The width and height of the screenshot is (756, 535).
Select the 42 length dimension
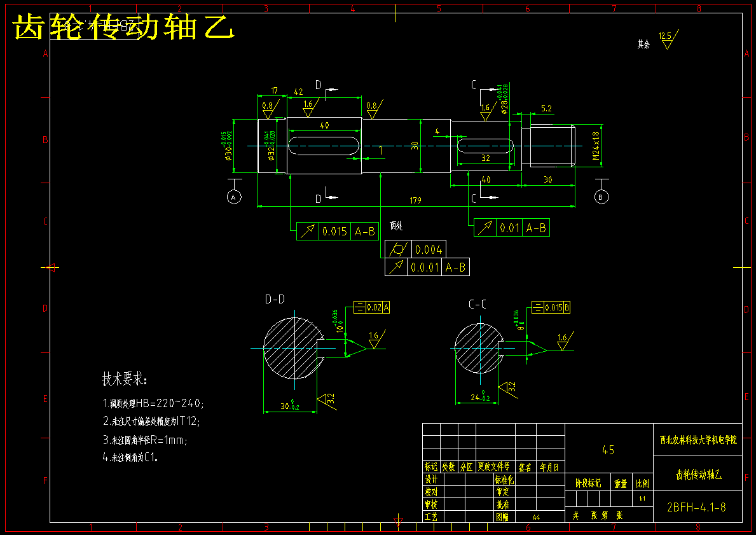pos(298,92)
